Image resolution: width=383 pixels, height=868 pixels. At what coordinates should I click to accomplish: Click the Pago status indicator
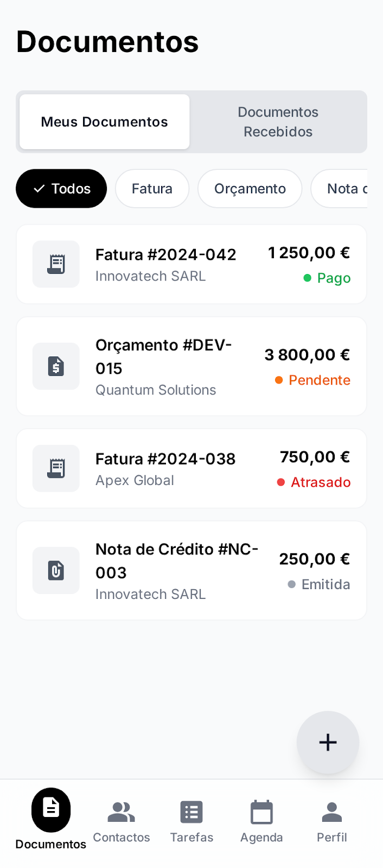334,278
